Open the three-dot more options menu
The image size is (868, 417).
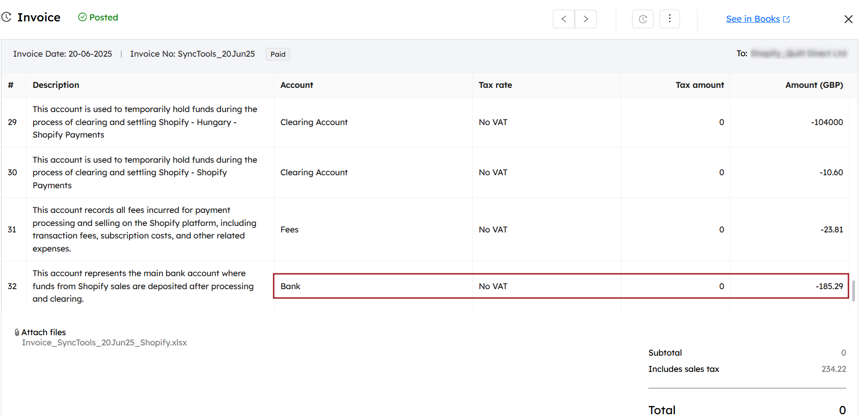tap(670, 19)
